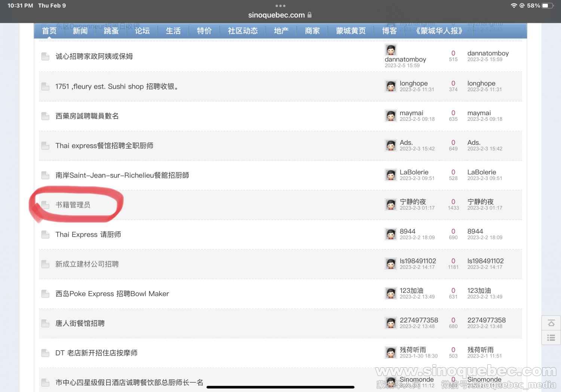View the DT 老店新开招住店按摩师 listing
This screenshot has width=561, height=392.
[96, 353]
